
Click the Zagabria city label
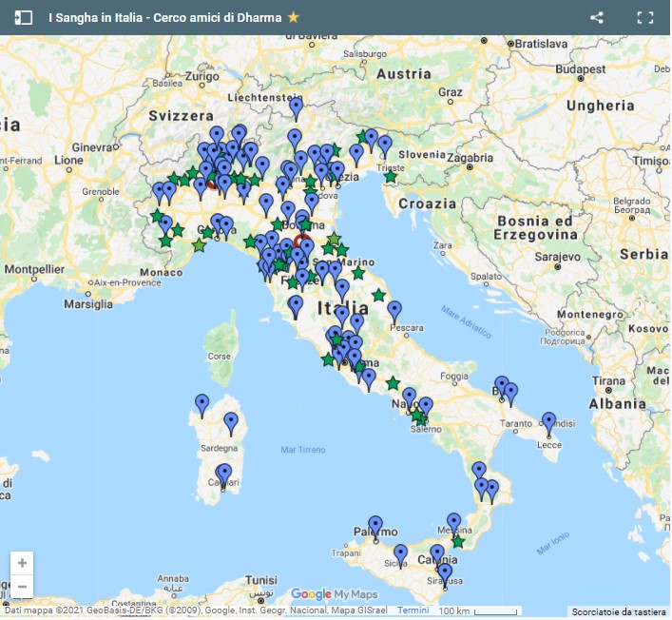[470, 158]
